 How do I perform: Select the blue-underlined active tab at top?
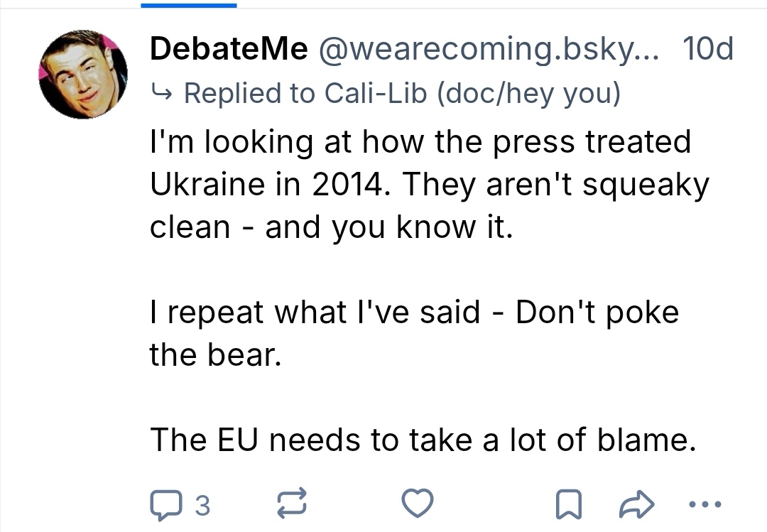tap(189, 5)
